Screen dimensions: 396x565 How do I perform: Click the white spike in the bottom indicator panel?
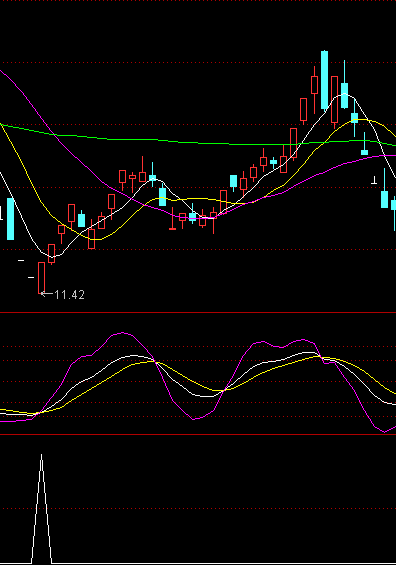click(x=41, y=508)
